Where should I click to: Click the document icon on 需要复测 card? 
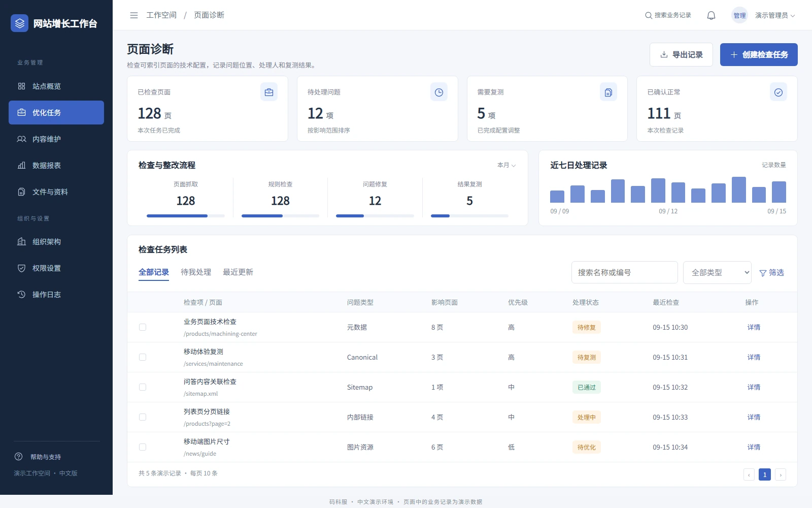pyautogui.click(x=608, y=92)
